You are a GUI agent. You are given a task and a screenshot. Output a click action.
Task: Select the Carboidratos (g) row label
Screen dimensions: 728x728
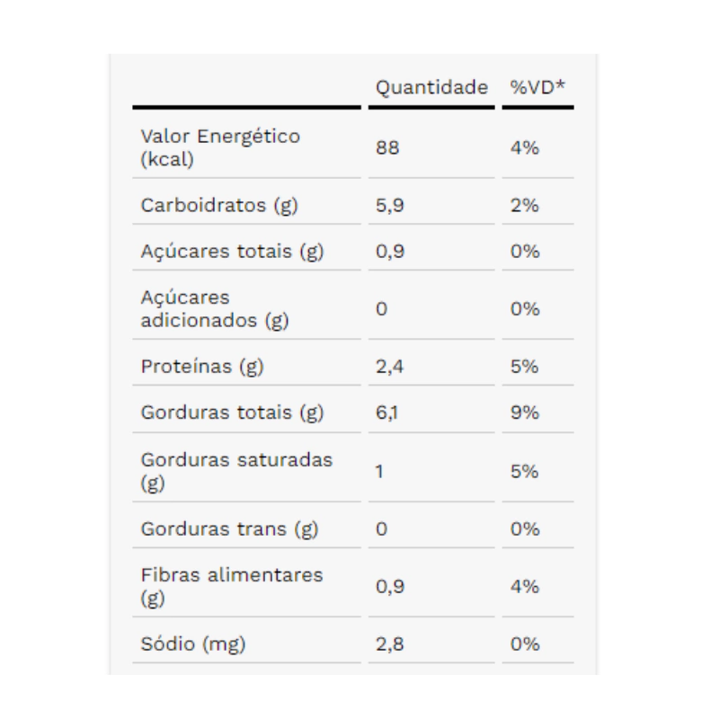[219, 205]
